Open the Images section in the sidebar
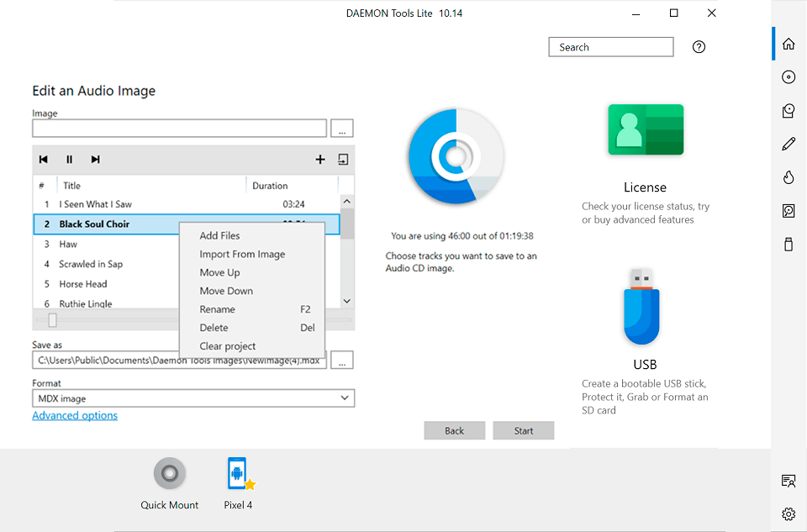 click(788, 76)
